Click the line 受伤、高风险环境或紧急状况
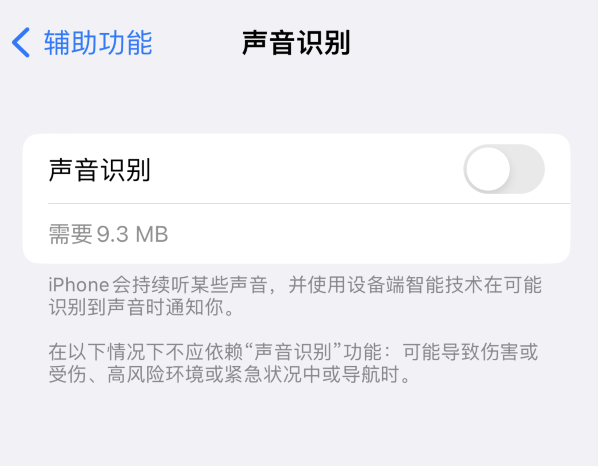This screenshot has height=466, width=598. 229,374
